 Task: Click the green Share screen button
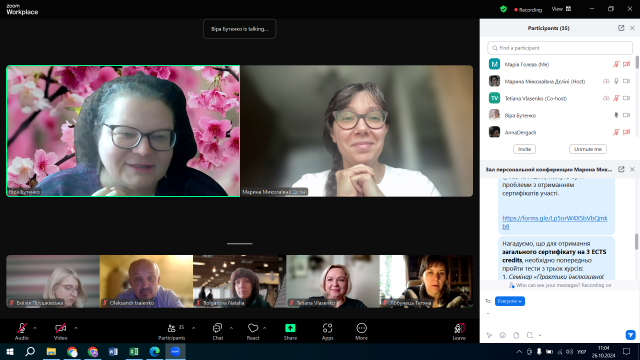290,331
